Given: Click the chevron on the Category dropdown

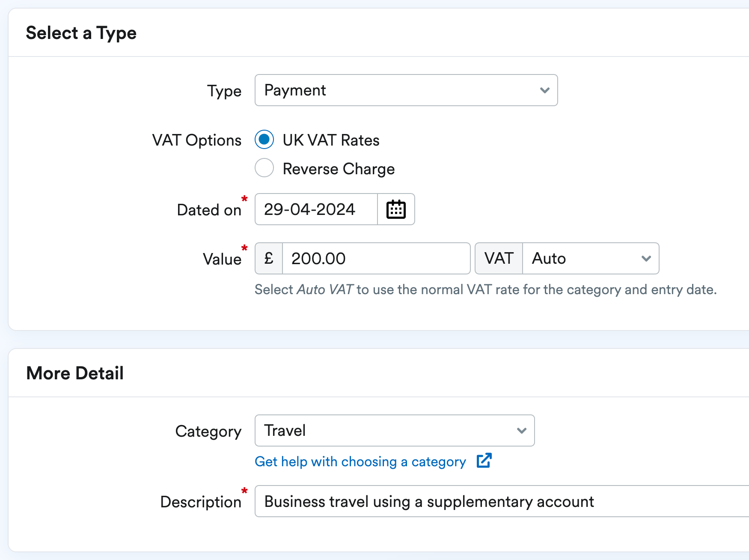Looking at the screenshot, I should [x=521, y=431].
